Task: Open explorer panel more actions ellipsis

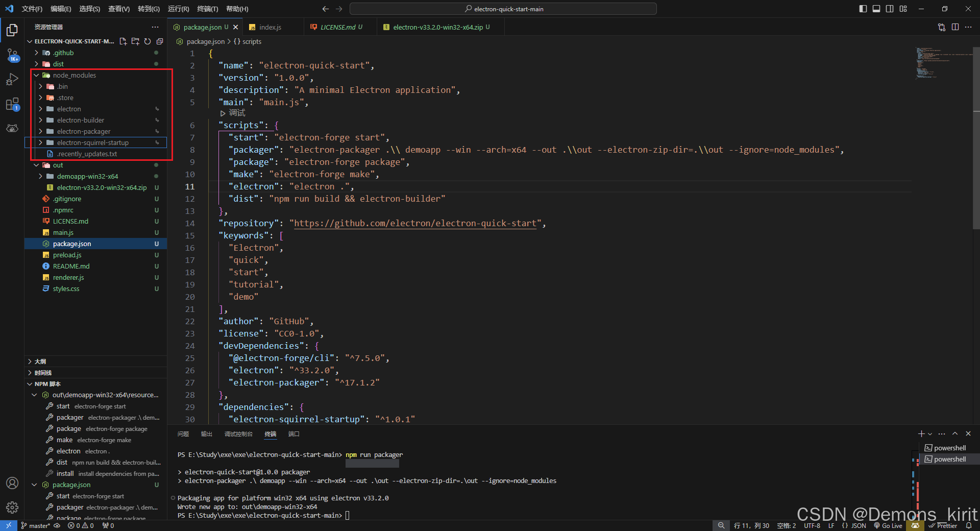Action: (x=155, y=27)
